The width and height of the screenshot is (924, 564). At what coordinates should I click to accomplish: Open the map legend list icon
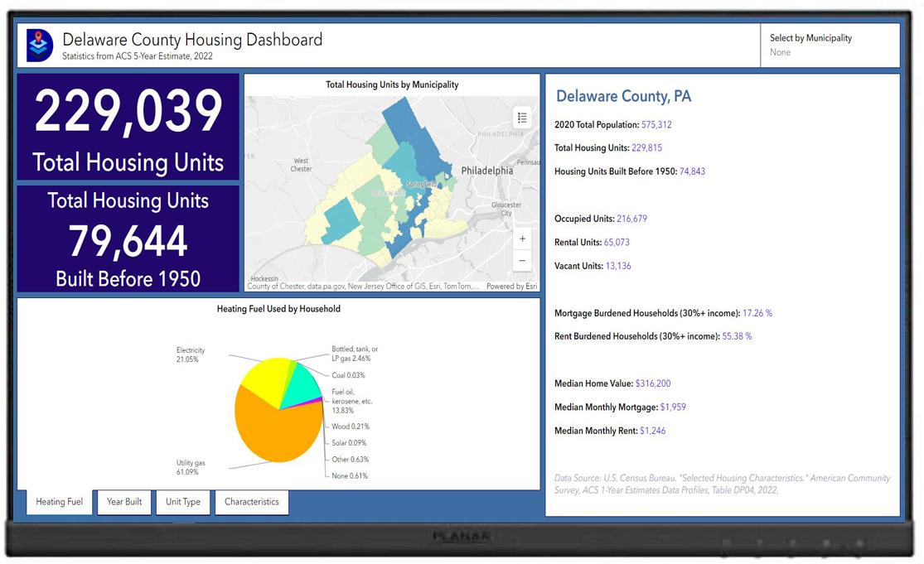(x=522, y=118)
